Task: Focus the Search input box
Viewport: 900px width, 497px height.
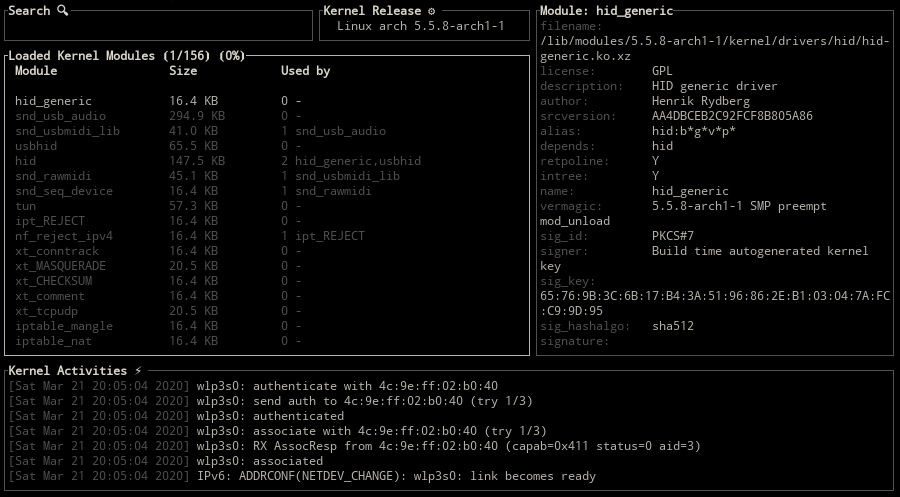Action: coord(158,26)
